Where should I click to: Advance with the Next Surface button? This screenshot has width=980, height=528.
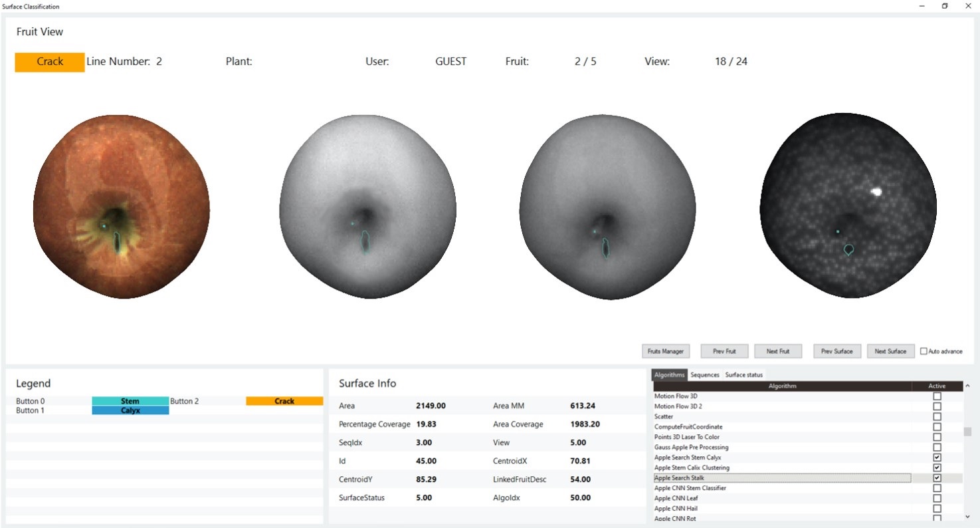pyautogui.click(x=890, y=351)
